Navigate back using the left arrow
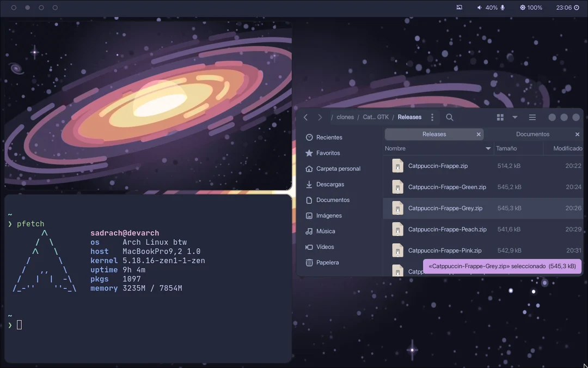The width and height of the screenshot is (588, 368). (x=305, y=117)
